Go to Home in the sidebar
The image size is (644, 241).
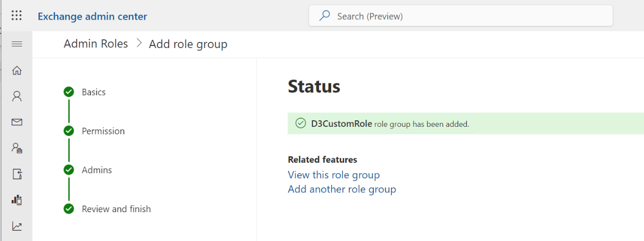17,70
